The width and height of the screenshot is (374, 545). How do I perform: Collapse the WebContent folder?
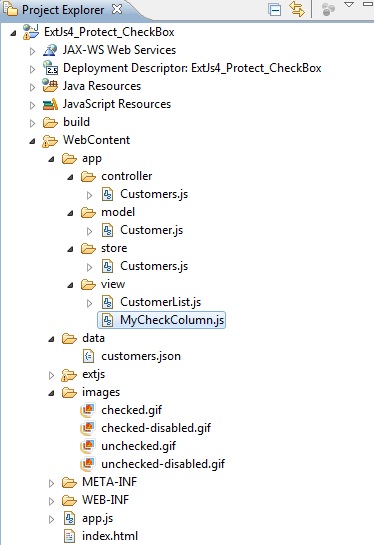pos(32,141)
